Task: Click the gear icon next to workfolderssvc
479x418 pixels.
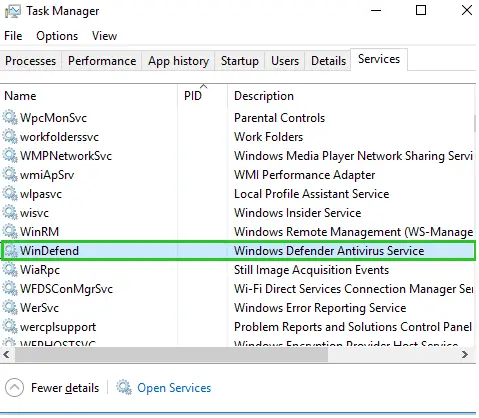Action: 10,136
